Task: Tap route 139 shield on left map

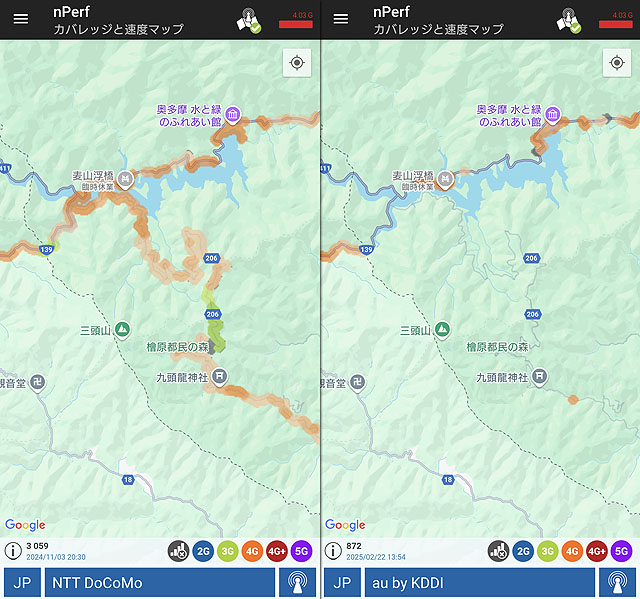Action: pos(46,250)
